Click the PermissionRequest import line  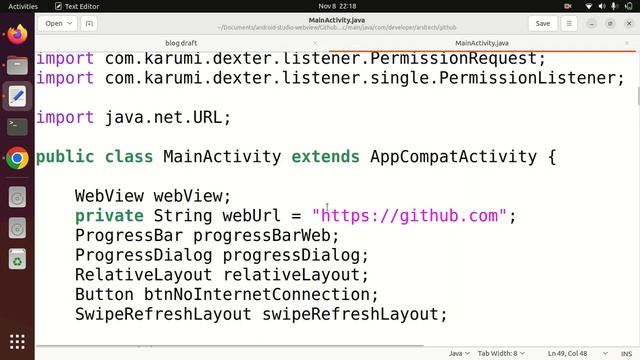pyautogui.click(x=291, y=59)
